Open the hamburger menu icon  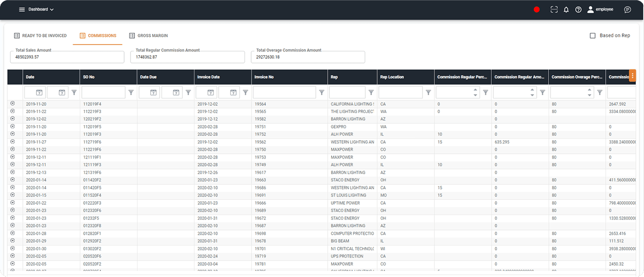22,9
